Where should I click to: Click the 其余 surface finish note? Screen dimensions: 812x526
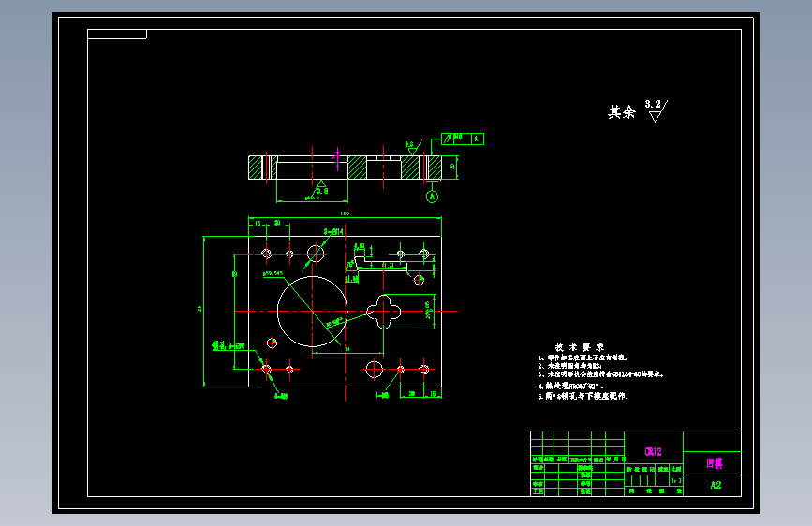[622, 111]
